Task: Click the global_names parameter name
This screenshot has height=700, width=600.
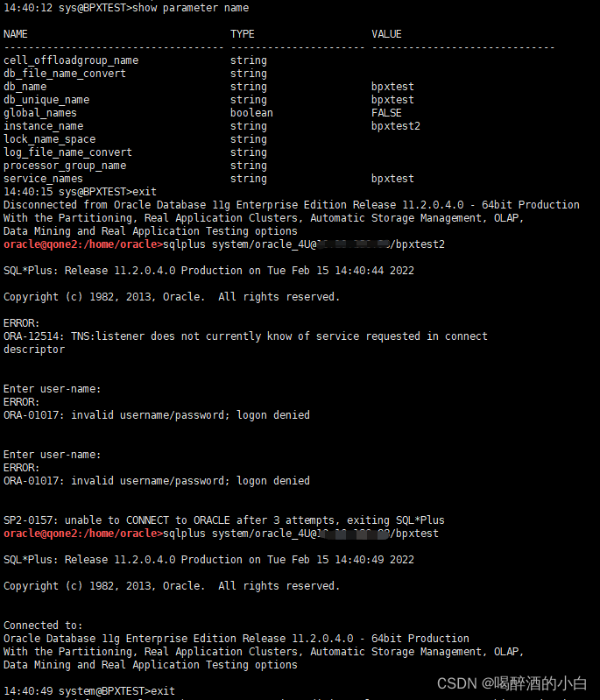Action: pyautogui.click(x=40, y=113)
